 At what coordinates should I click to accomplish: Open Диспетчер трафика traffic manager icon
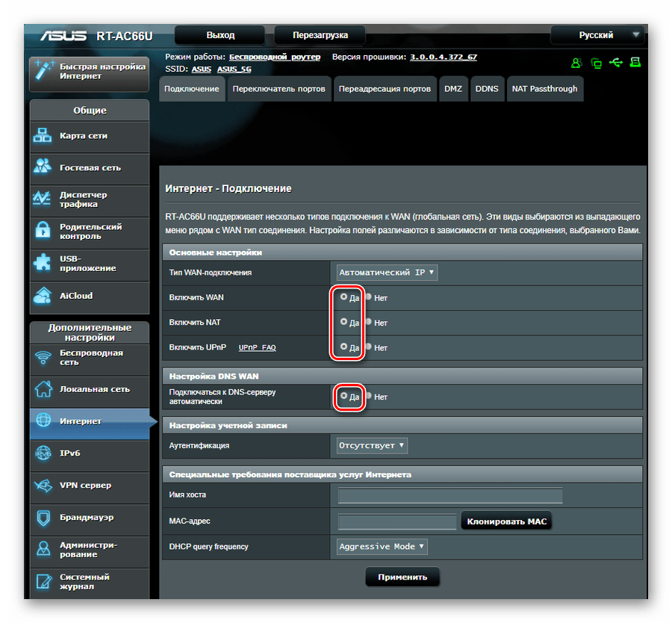point(42,199)
